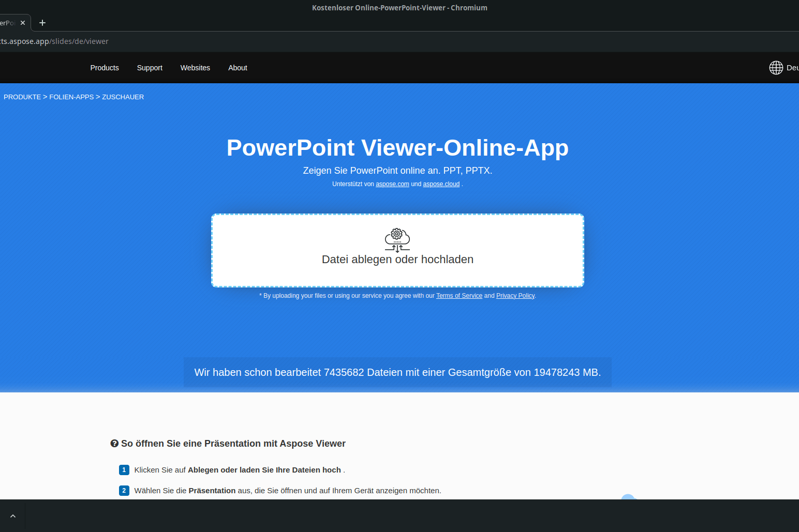Click the cloud upload icon
Image resolution: width=799 pixels, height=532 pixels.
(x=397, y=240)
